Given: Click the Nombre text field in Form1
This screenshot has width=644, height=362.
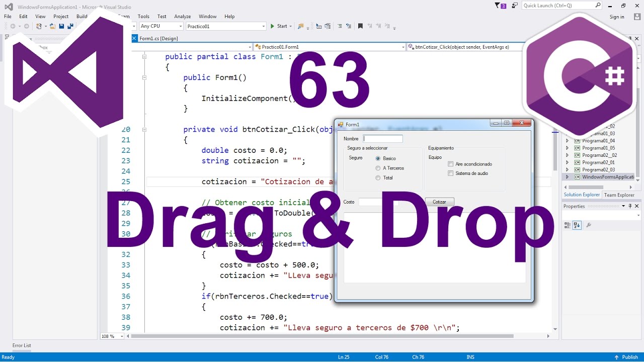Looking at the screenshot, I should pyautogui.click(x=383, y=139).
